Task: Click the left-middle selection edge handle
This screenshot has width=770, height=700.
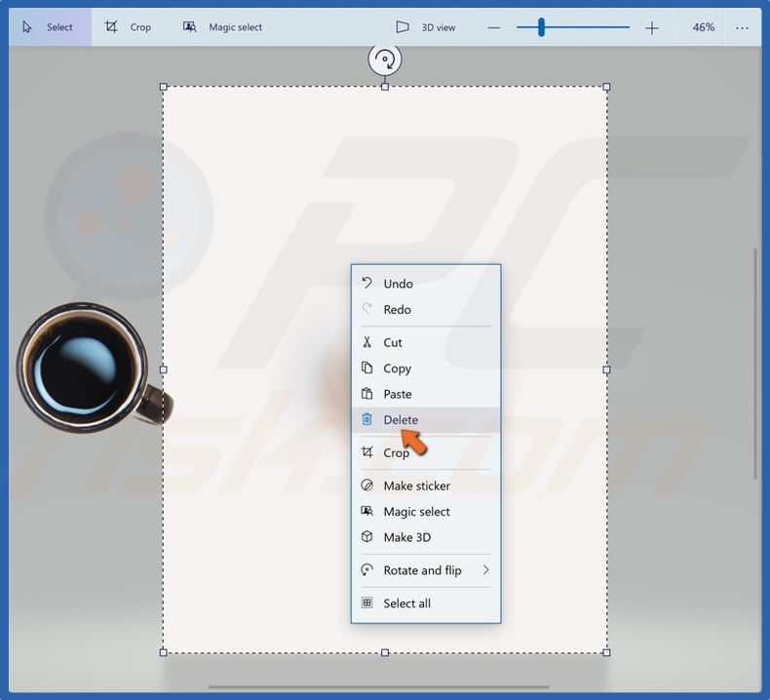Action: coord(164,369)
